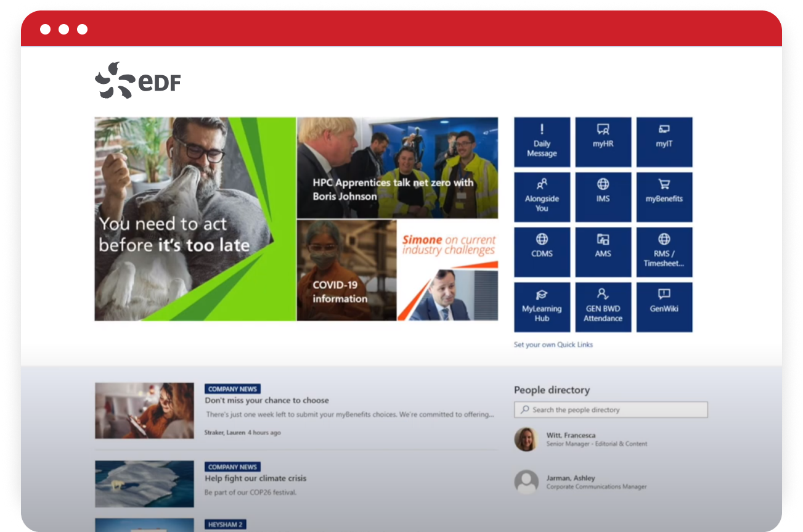Open the myBenefits cart tile
The image size is (803, 532).
[664, 197]
